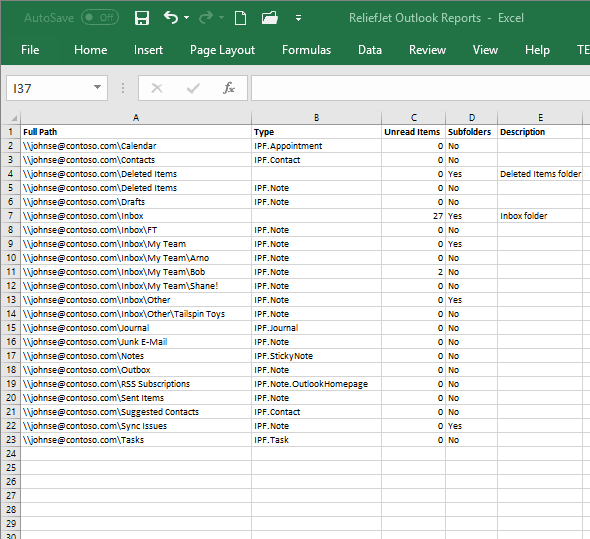Switch to the Insert ribbon tab
Image resolution: width=590 pixels, height=539 pixels.
[x=148, y=50]
